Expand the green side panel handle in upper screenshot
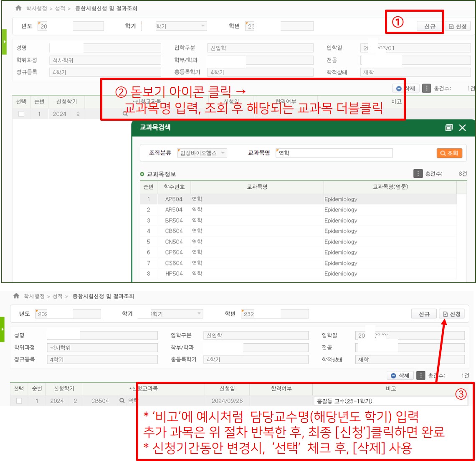The height and width of the screenshot is (464, 476). (4, 42)
